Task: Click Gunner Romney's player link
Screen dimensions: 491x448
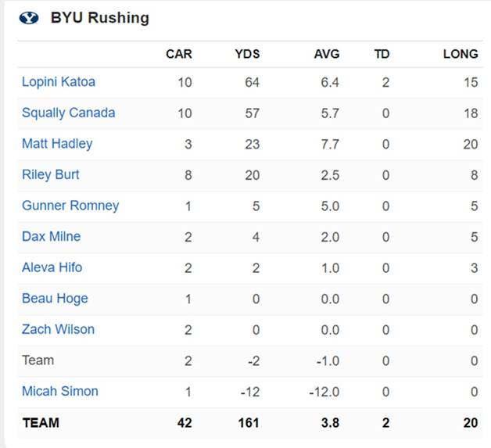Action: pos(70,206)
